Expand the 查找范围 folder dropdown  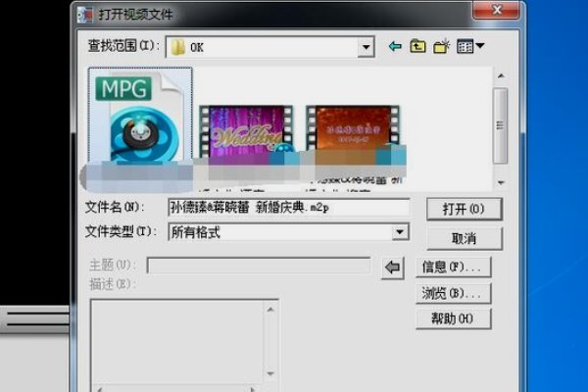click(x=366, y=47)
